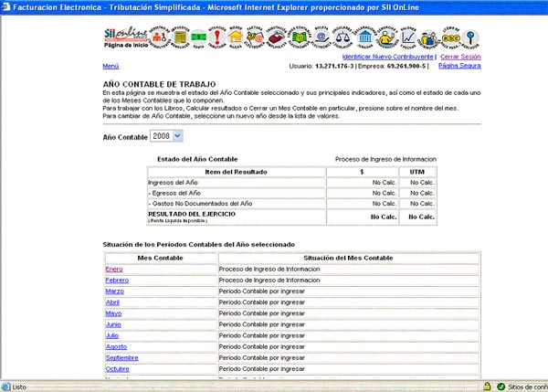Click the 'Ingresos del Año' row label

[x=173, y=183]
